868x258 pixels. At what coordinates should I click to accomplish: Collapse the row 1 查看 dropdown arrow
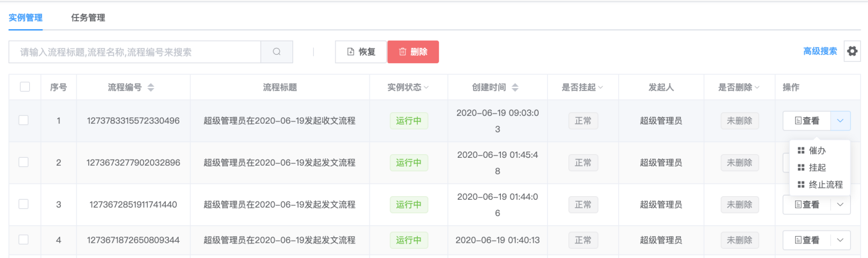point(840,120)
